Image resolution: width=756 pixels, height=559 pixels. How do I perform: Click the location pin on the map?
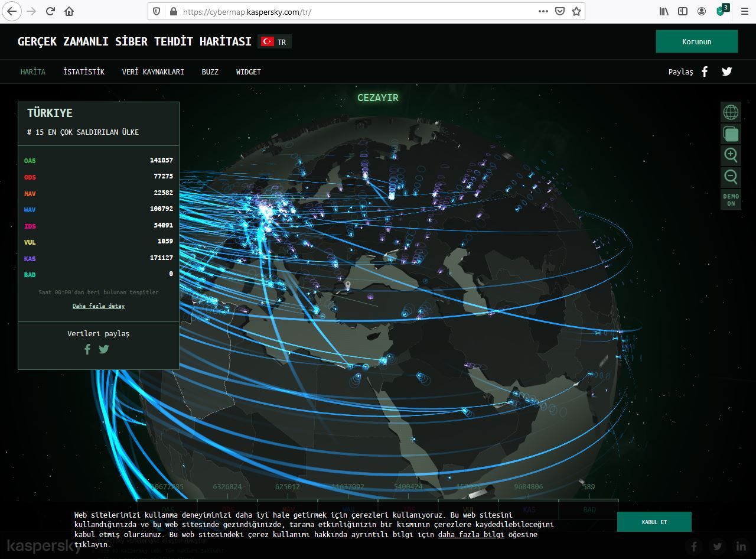coord(348,287)
